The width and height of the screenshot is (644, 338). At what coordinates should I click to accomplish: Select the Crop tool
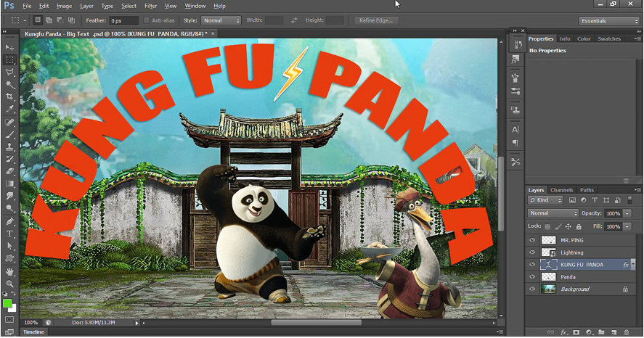click(x=9, y=96)
